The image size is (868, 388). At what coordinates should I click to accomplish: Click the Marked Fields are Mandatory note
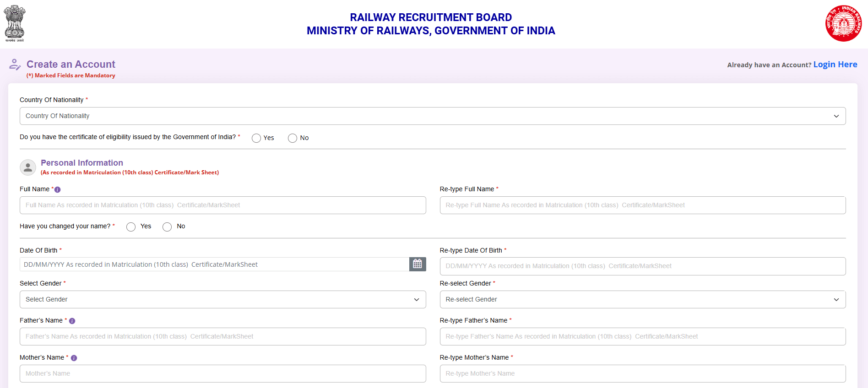(71, 76)
